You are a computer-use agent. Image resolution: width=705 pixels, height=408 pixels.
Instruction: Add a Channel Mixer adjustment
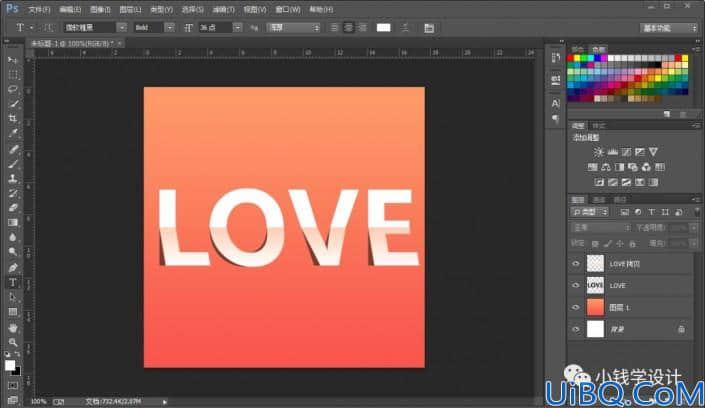pyautogui.click(x=646, y=167)
